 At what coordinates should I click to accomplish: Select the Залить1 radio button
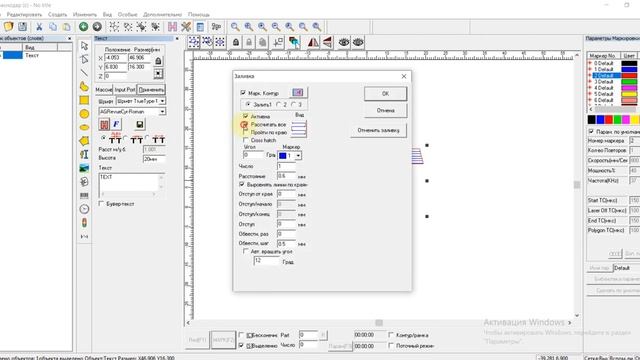coord(248,105)
